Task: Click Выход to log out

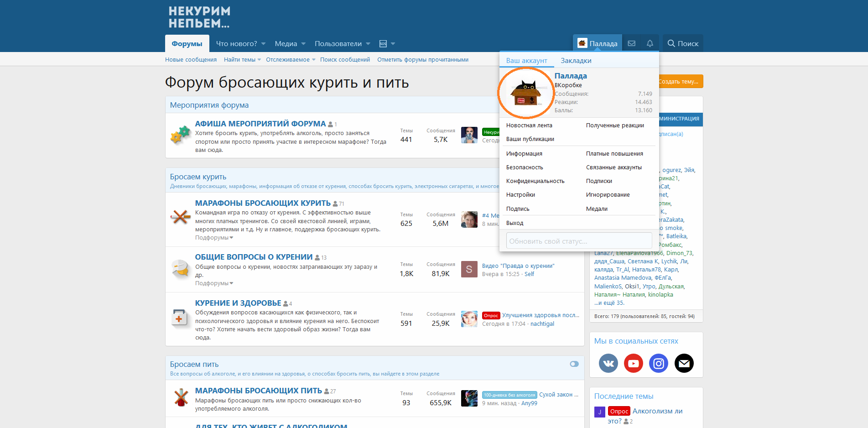Action: pyautogui.click(x=515, y=223)
